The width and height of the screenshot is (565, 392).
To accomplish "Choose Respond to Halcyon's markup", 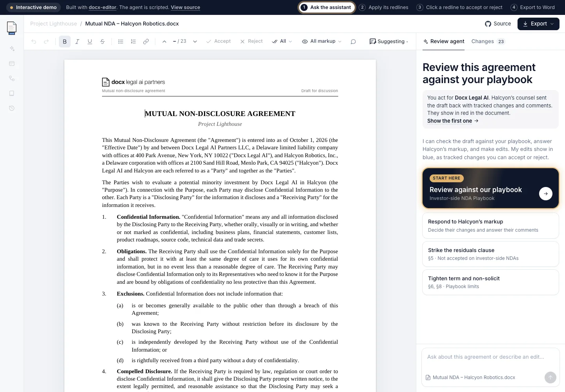I will (490, 226).
